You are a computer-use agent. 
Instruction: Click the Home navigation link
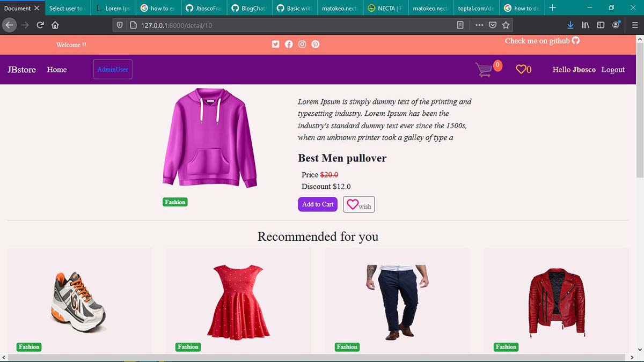tap(56, 69)
